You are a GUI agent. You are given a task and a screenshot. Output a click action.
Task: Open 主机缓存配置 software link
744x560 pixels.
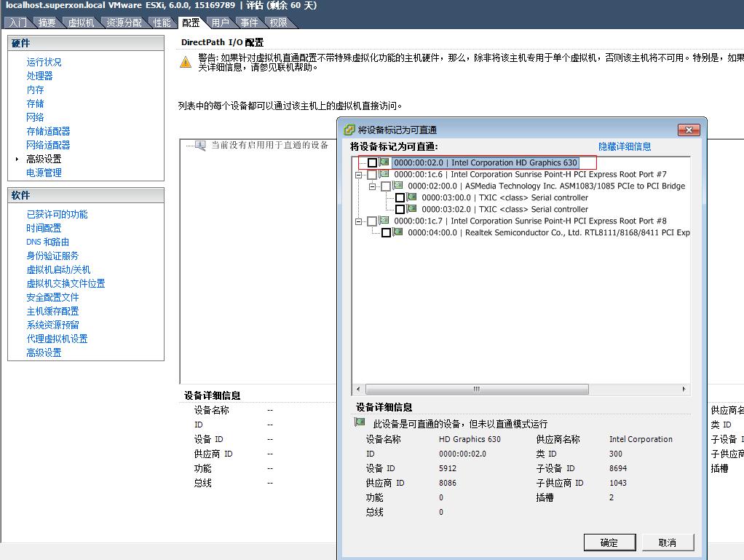click(x=52, y=312)
